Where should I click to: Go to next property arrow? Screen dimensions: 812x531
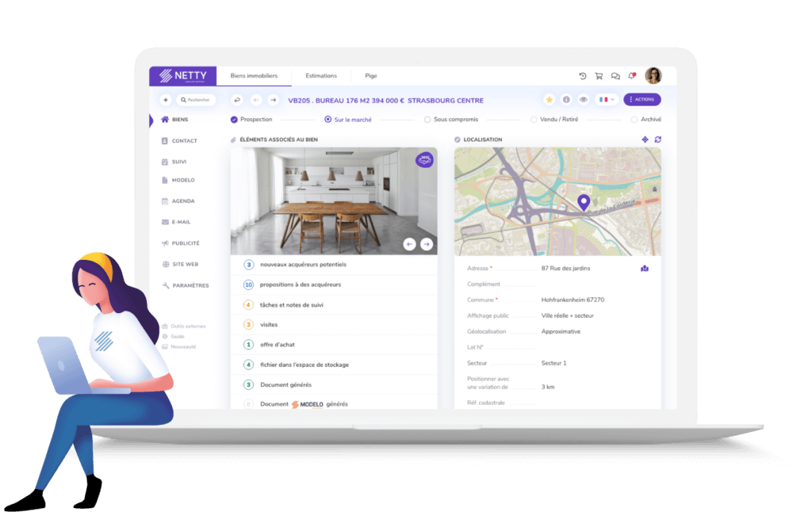pyautogui.click(x=273, y=100)
